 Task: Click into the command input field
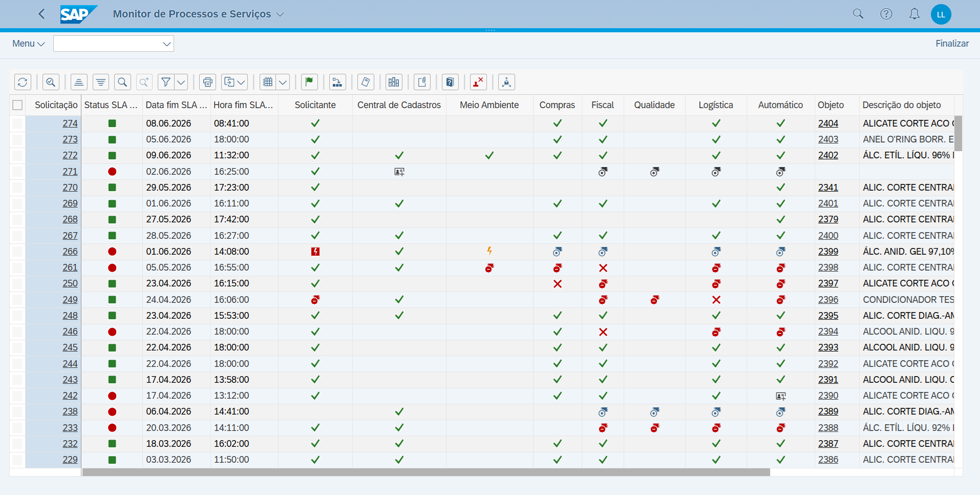(108, 44)
